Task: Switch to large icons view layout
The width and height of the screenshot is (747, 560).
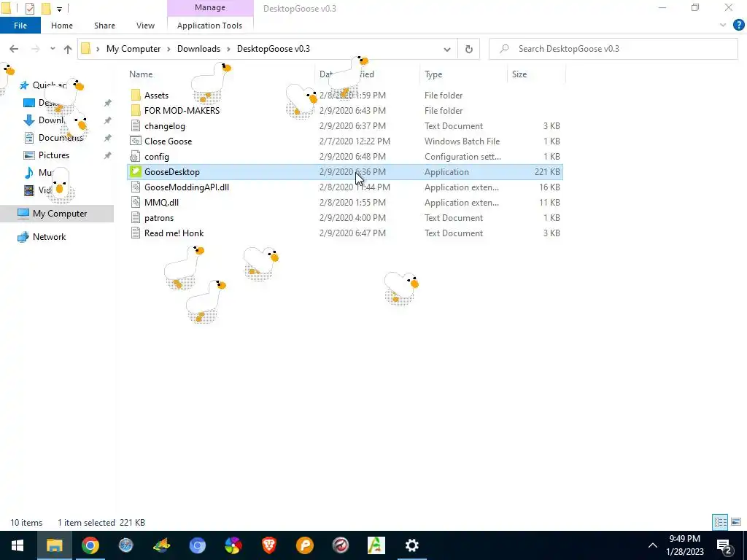Action: click(736, 522)
